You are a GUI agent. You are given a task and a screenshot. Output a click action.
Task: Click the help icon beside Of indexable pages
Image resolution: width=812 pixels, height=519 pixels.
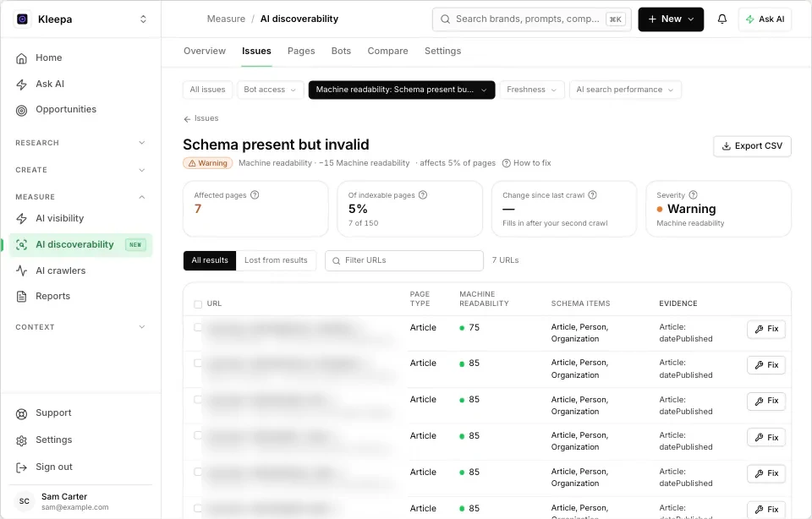(423, 195)
